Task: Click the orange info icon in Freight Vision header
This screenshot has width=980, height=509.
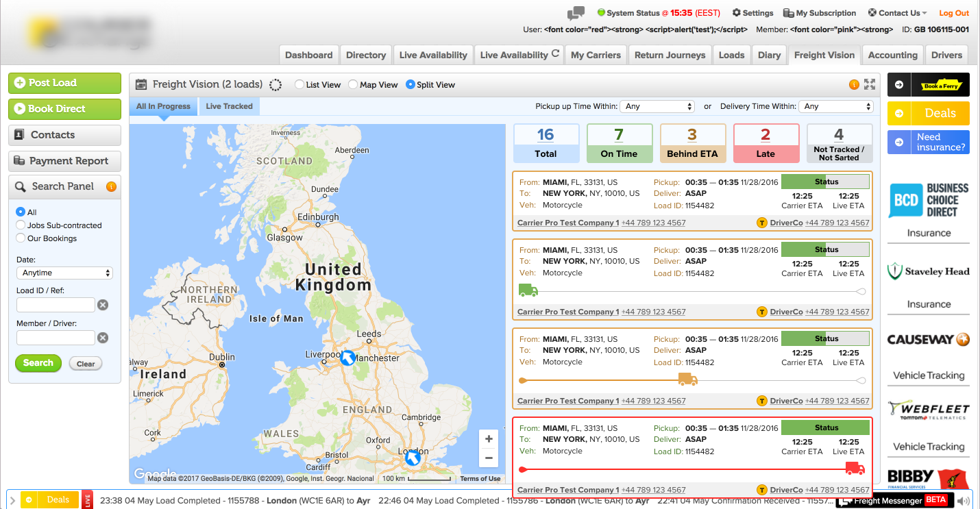Action: (x=854, y=85)
